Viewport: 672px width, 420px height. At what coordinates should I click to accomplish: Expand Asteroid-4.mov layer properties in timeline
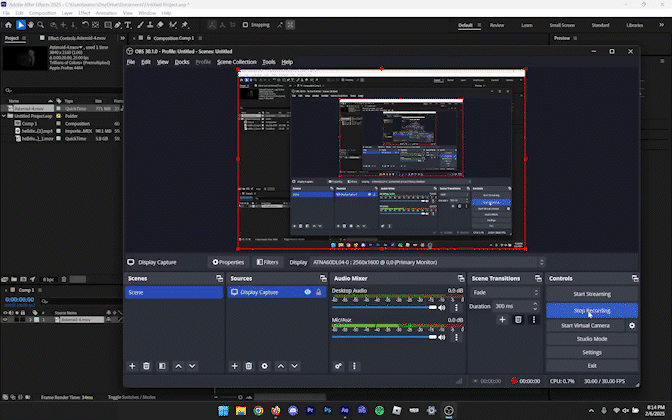pyautogui.click(x=30, y=320)
